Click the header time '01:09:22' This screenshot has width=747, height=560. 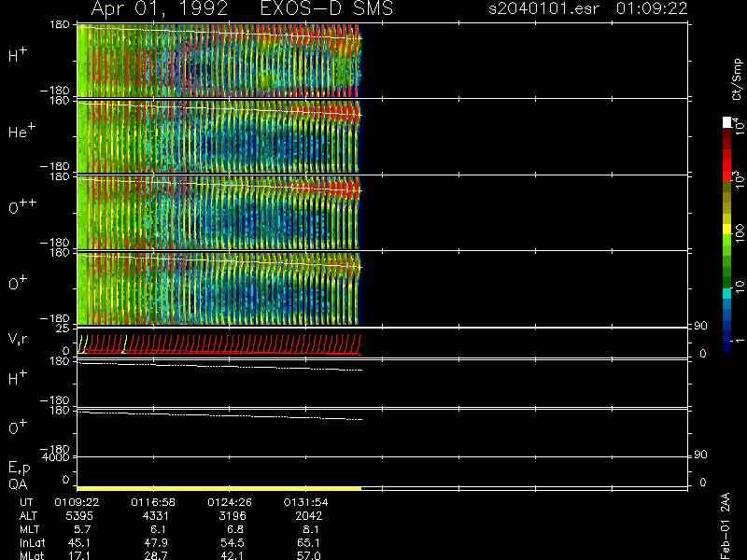[652, 9]
